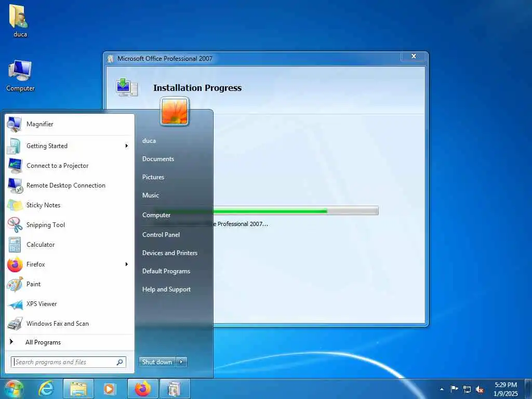Click the Paint palette icon

[x=15, y=284]
